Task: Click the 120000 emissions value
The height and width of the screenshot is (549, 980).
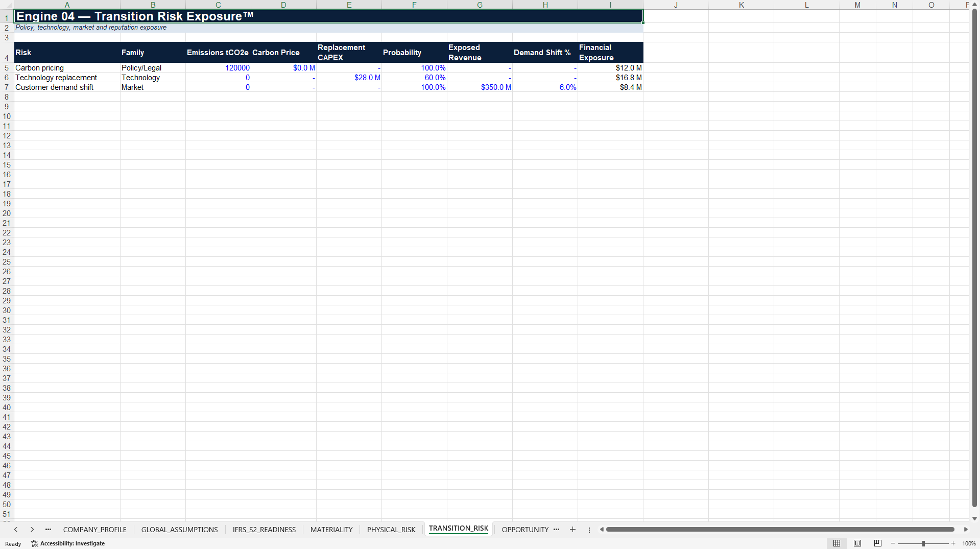Action: point(218,68)
